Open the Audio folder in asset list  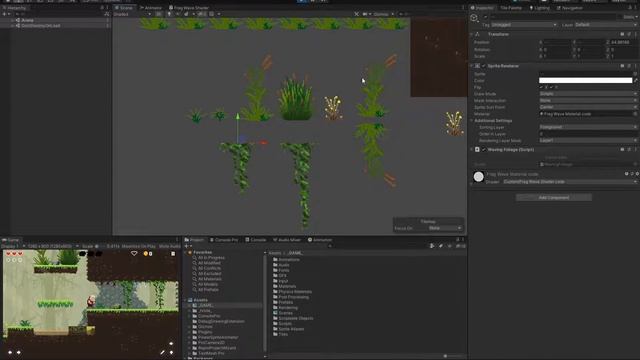281,265
